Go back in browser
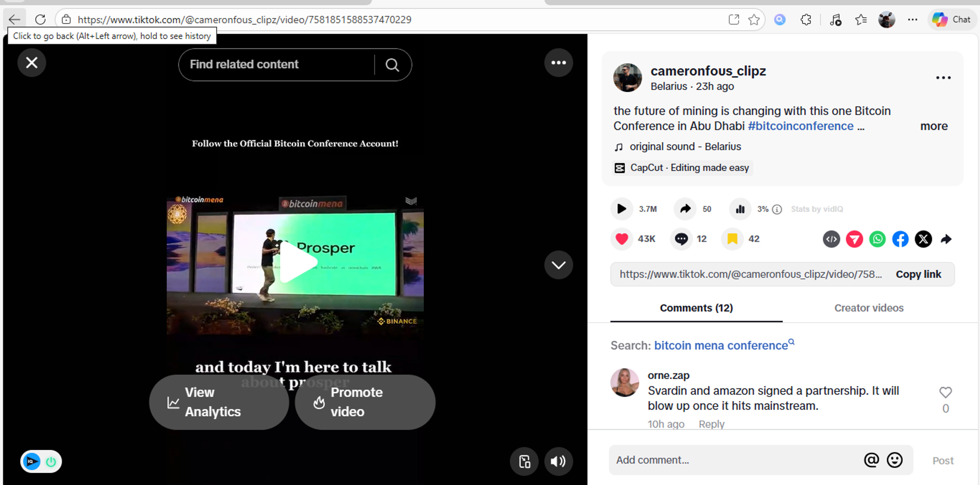The image size is (980, 485). pos(15,19)
